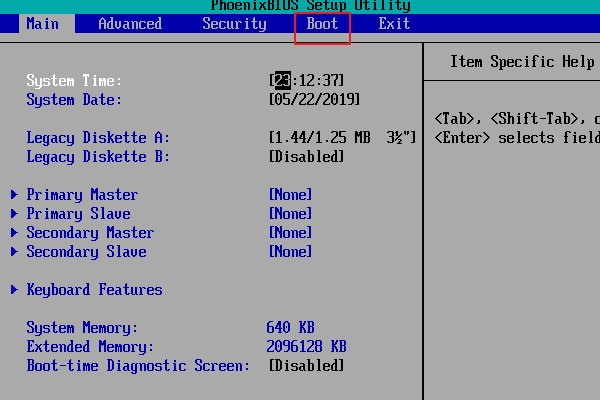
Task: Click the System Memory label
Action: (x=82, y=328)
